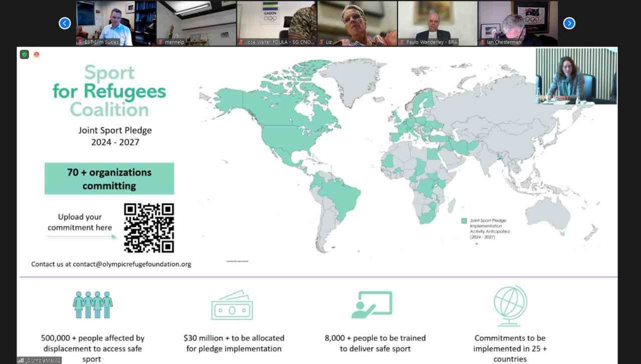Select the Gabon flag participant tile
The image size is (641, 364).
tap(276, 23)
